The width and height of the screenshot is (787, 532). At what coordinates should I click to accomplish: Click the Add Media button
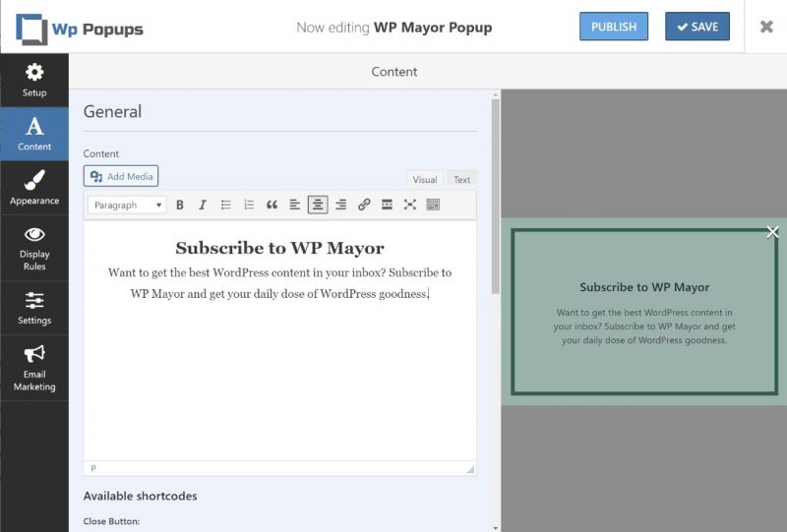121,176
